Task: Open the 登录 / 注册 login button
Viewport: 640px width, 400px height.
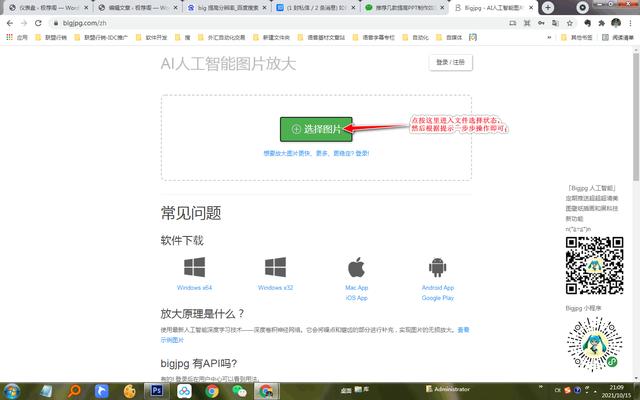Action: [x=450, y=62]
